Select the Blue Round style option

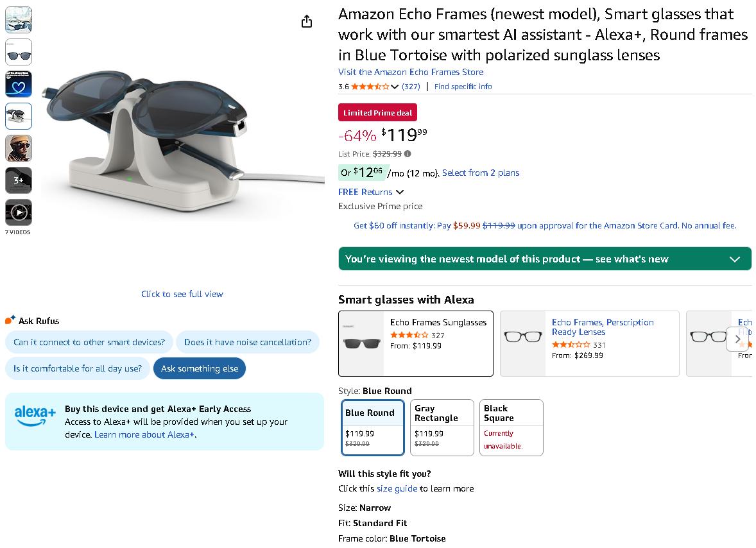[372, 427]
